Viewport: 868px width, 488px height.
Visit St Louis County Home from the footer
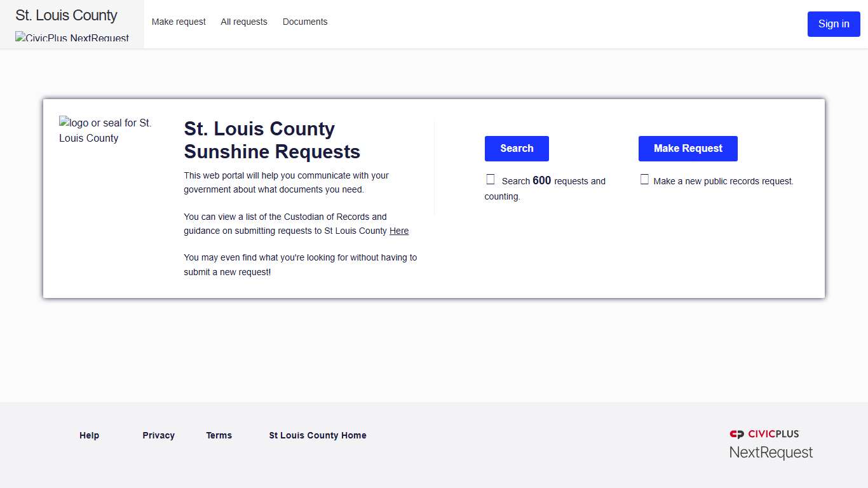317,435
